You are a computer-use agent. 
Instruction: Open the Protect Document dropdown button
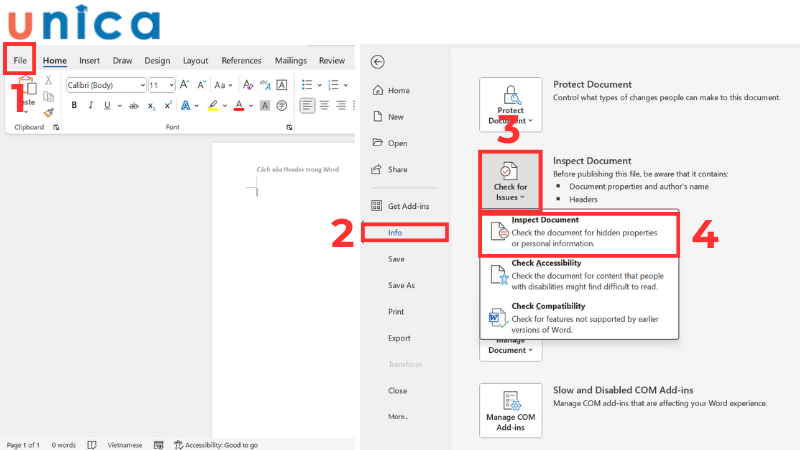511,105
